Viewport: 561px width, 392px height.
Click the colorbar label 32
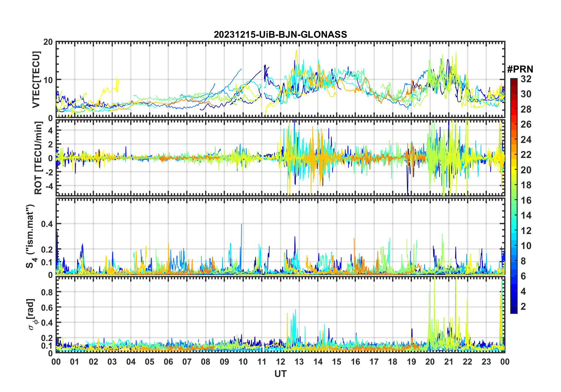pyautogui.click(x=526, y=79)
